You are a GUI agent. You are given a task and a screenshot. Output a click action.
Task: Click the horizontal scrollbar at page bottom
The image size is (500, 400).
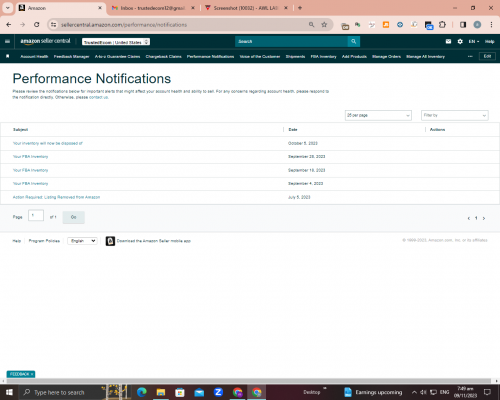[x=248, y=381]
